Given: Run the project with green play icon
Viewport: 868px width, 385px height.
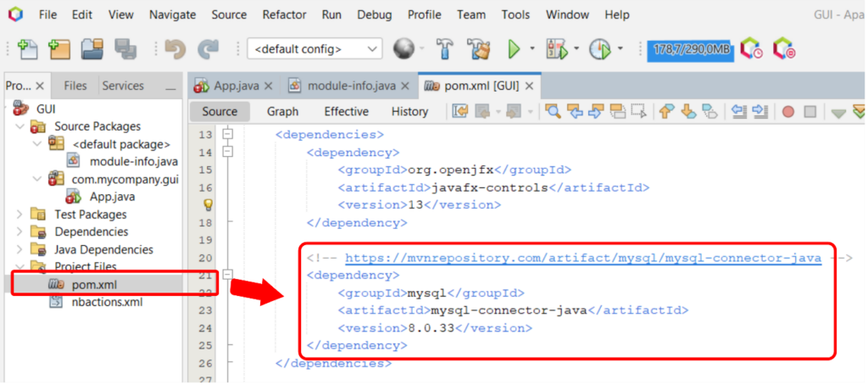Looking at the screenshot, I should point(514,49).
